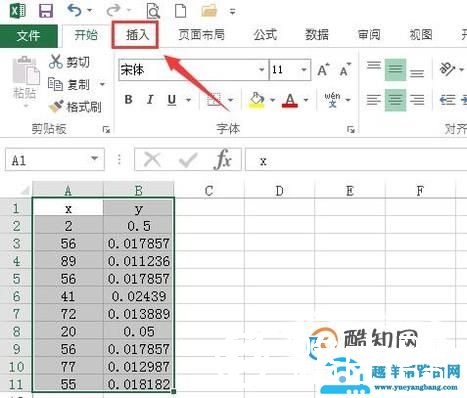Viewport: 467px width, 398px height.
Task: Click the Redo arrow icon
Action: click(x=113, y=10)
